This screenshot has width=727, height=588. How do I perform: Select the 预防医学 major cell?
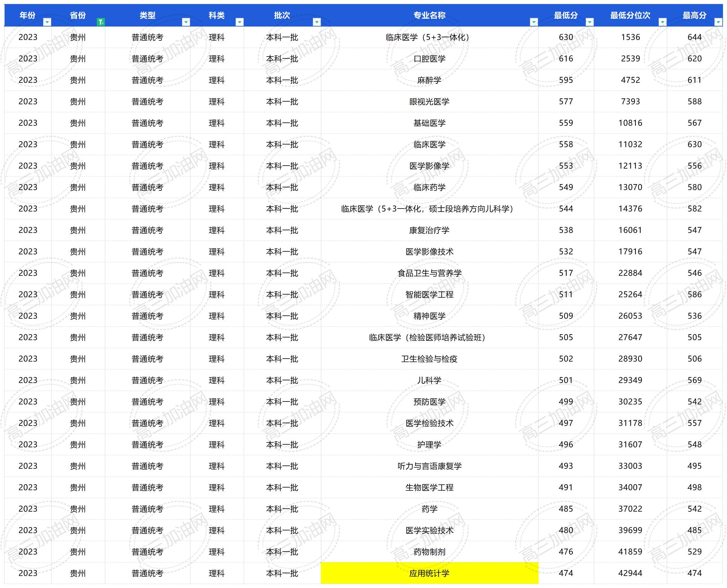pyautogui.click(x=429, y=402)
